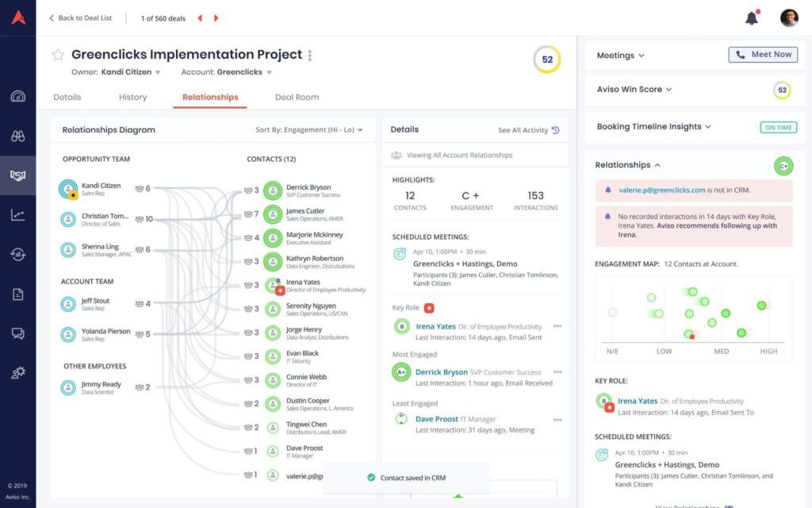
Task: Expand the Owner Kandi Citizen dropdown
Action: point(158,72)
